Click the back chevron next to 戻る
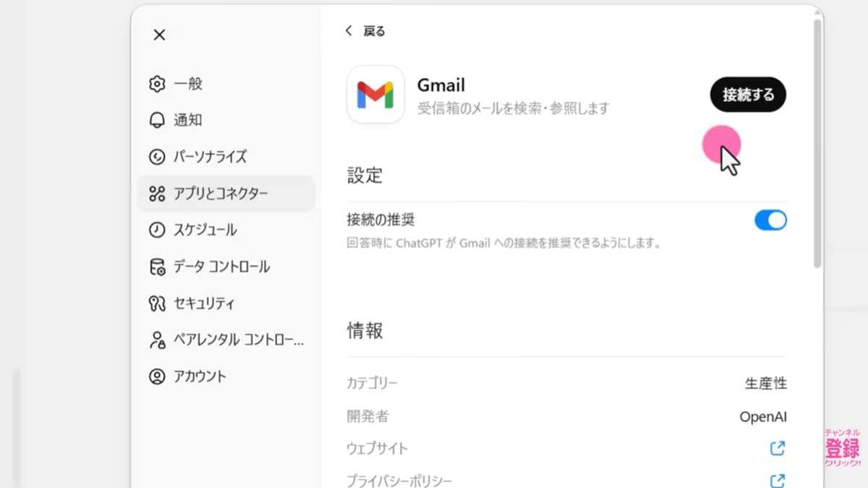Screen dimensions: 868x488 click(x=348, y=31)
